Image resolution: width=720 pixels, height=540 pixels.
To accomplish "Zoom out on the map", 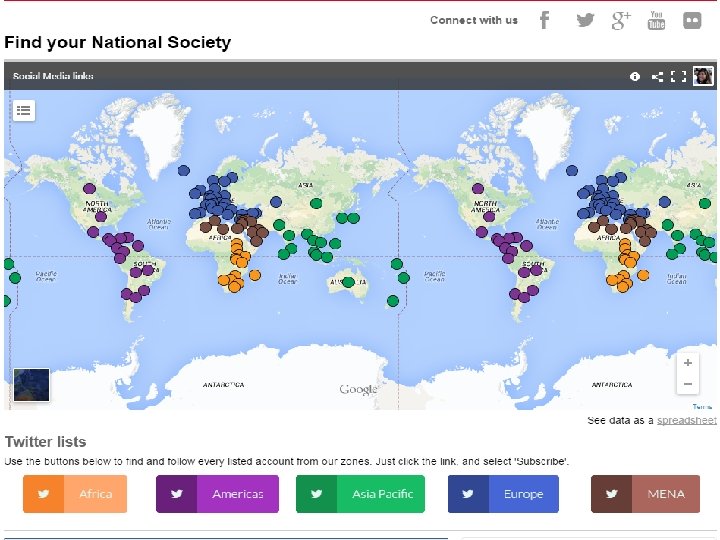I will 687,384.
